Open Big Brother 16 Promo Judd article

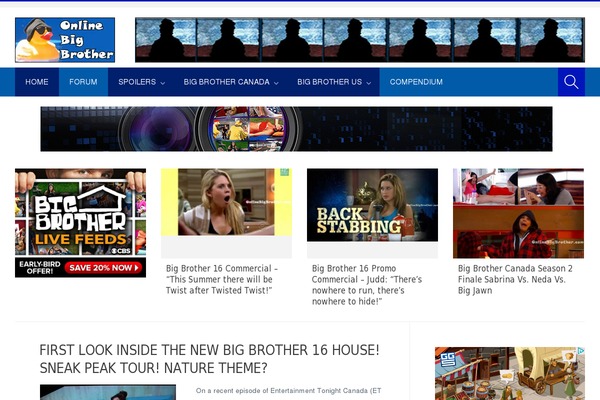click(x=367, y=284)
